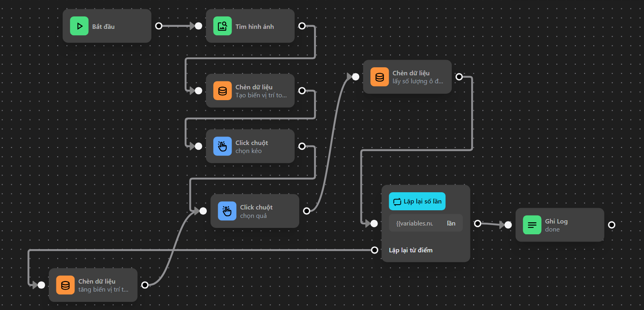Click the 'Lặp lại từ điểm' label

pyautogui.click(x=410, y=250)
